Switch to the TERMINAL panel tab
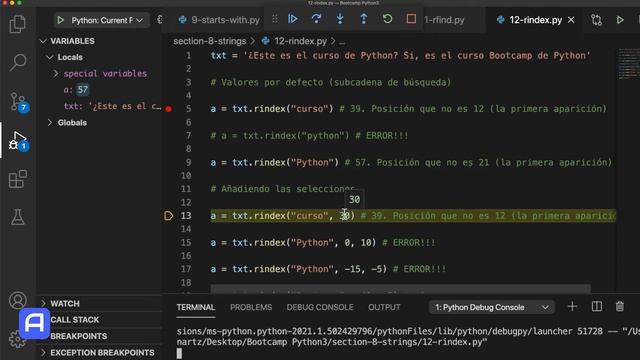 pos(196,307)
